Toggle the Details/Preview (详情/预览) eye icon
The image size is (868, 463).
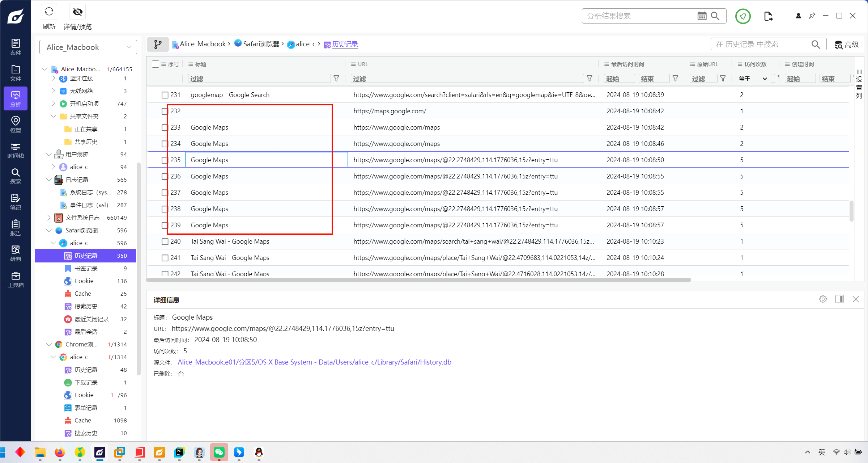click(x=77, y=12)
